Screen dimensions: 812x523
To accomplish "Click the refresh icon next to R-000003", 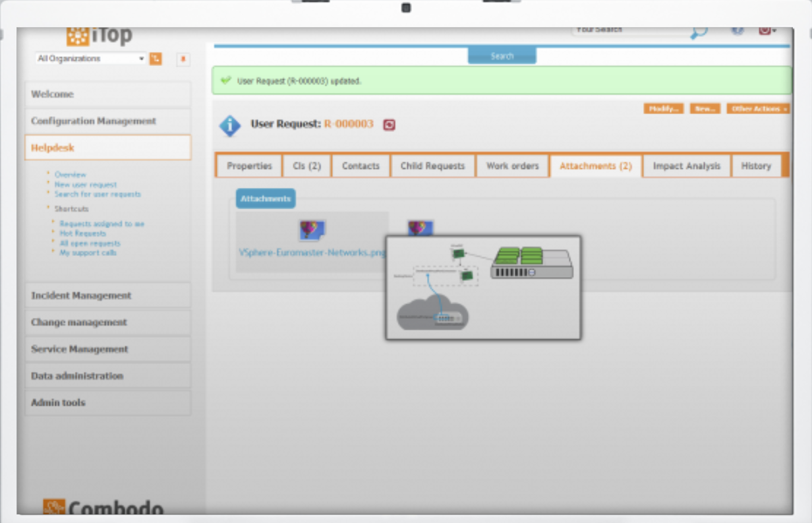I will 388,125.
